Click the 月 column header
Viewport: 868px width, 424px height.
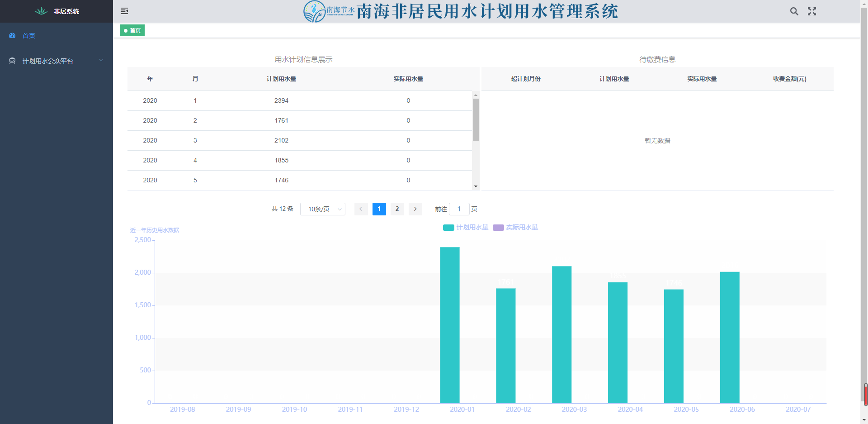click(x=195, y=79)
